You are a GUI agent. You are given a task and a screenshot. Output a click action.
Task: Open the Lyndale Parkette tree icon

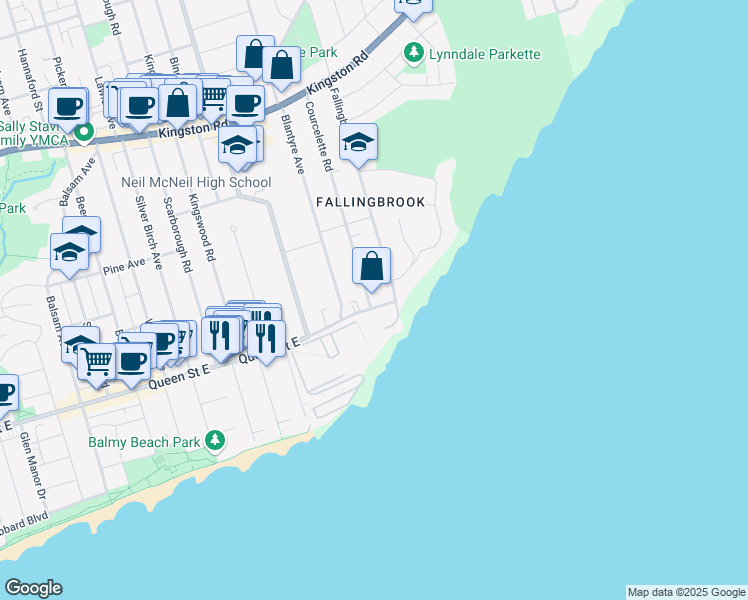414,52
